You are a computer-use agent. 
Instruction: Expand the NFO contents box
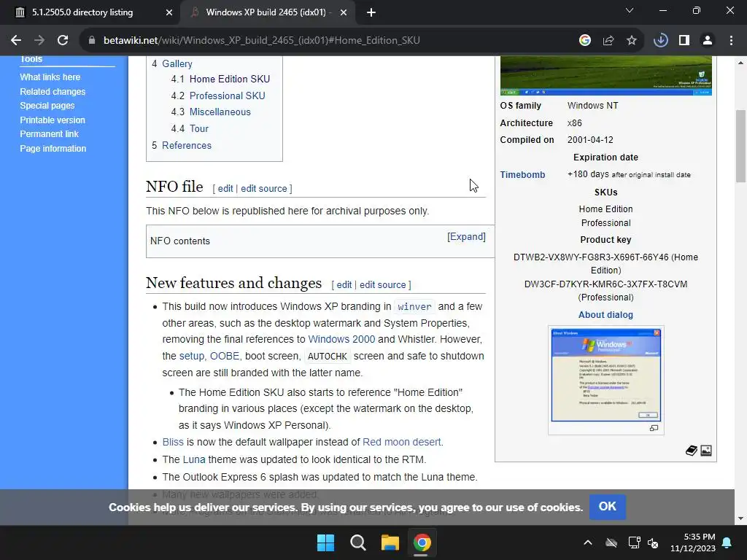(466, 237)
